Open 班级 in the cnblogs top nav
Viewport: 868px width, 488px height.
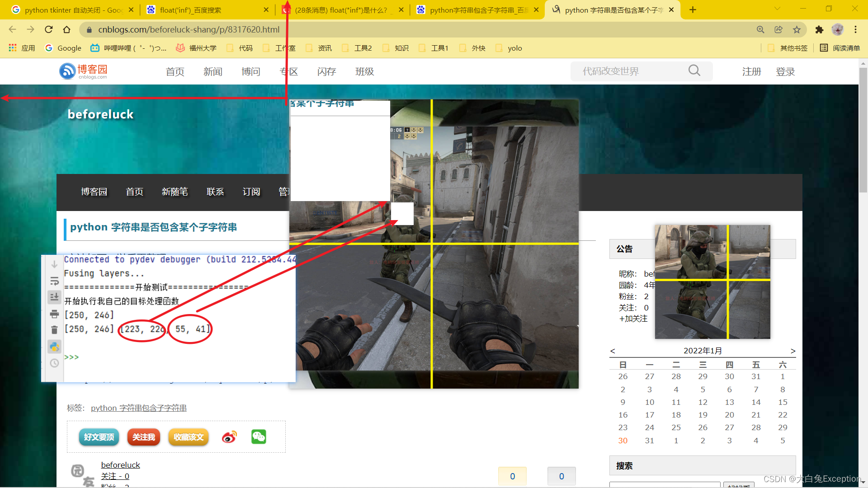point(365,71)
